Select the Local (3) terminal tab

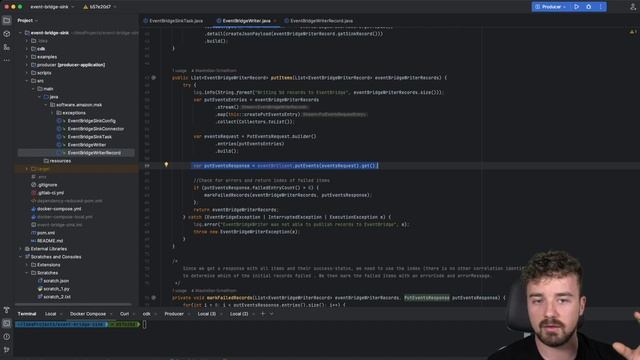click(207, 314)
